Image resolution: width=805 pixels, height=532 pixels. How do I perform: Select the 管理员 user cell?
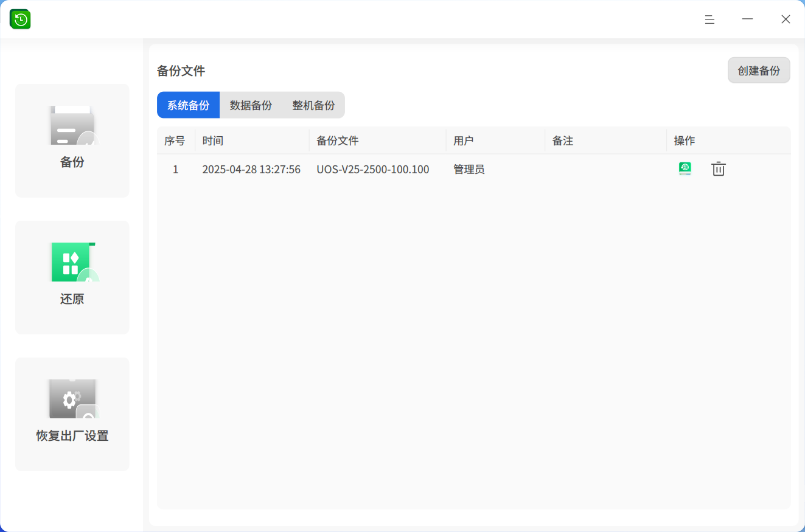[x=469, y=170]
